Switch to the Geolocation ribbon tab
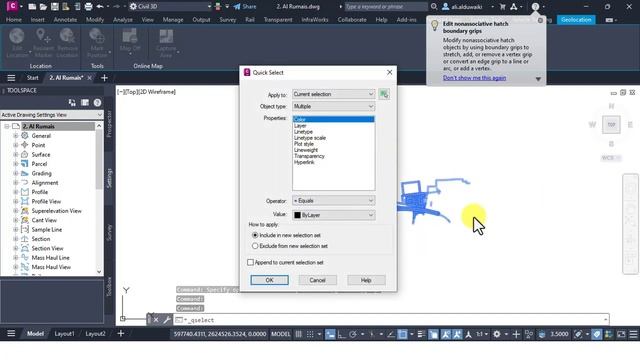The height and width of the screenshot is (360, 640). [576, 20]
